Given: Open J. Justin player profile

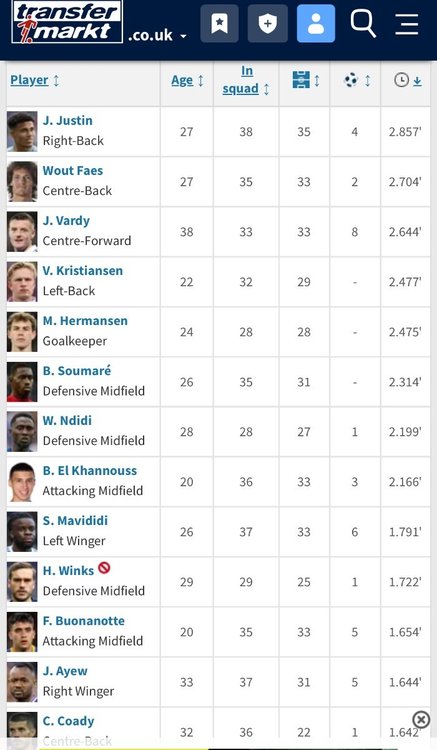Looking at the screenshot, I should [67, 121].
